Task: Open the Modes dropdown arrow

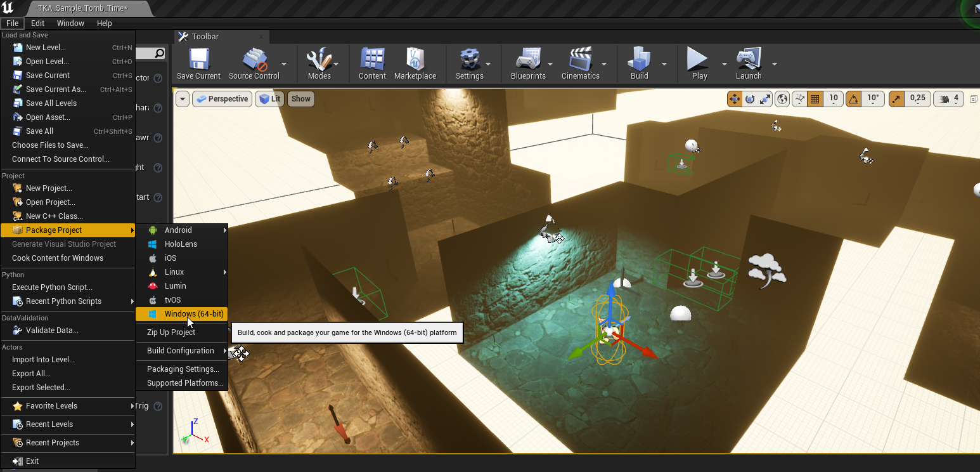Action: [337, 64]
